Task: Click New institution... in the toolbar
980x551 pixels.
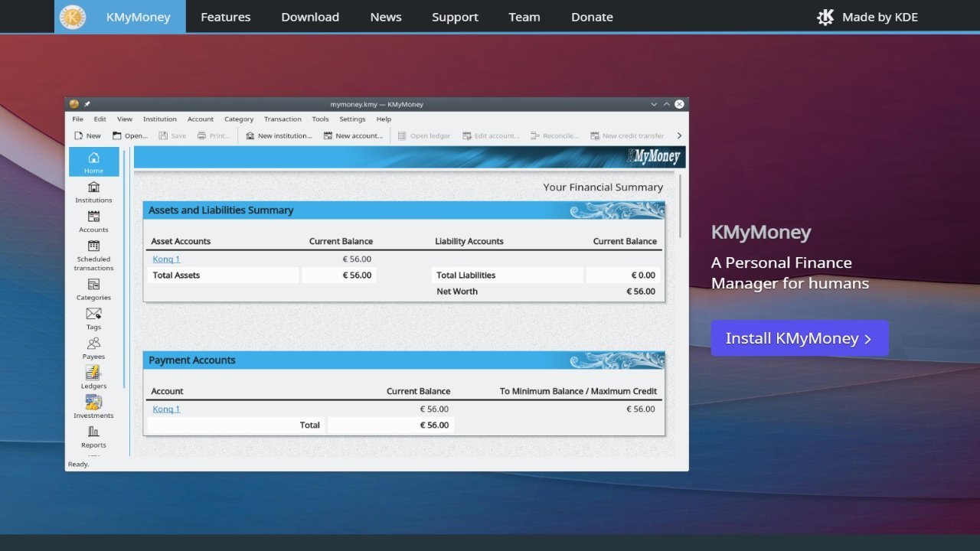Action: (279, 135)
